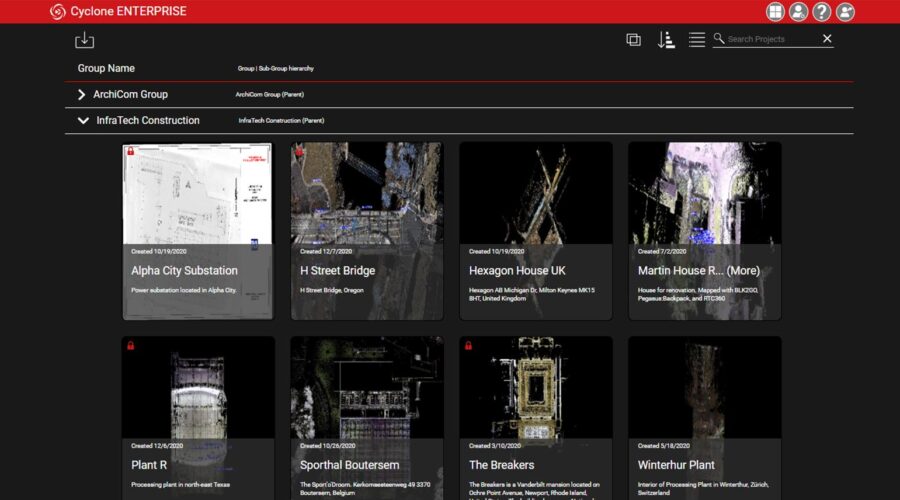900x500 pixels.
Task: Open the app grid launcher icon
Action: [775, 12]
